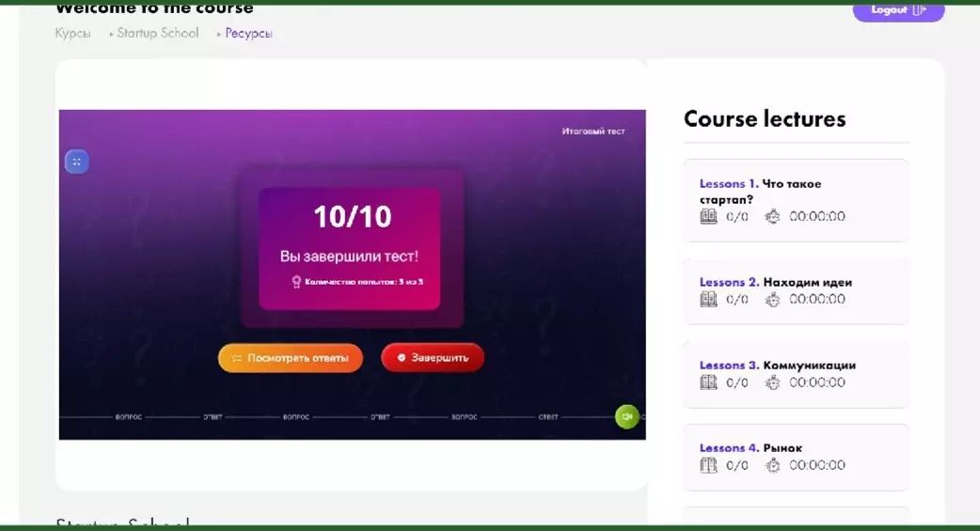The width and height of the screenshot is (980, 531).
Task: Click the Course lectures heading
Action: point(765,118)
